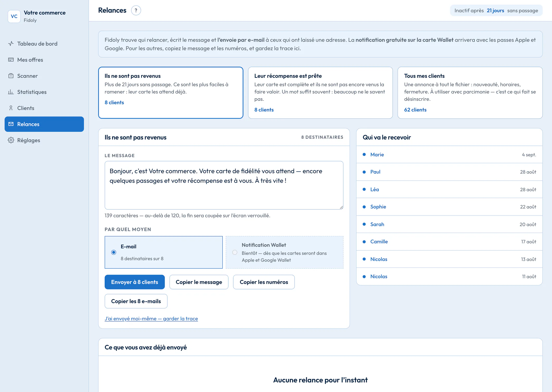Go to Mes offres page
This screenshot has width=552, height=392.
[44, 60]
